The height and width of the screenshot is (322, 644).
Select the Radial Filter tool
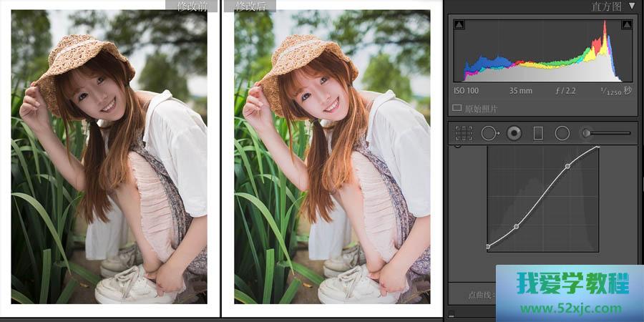(x=562, y=133)
